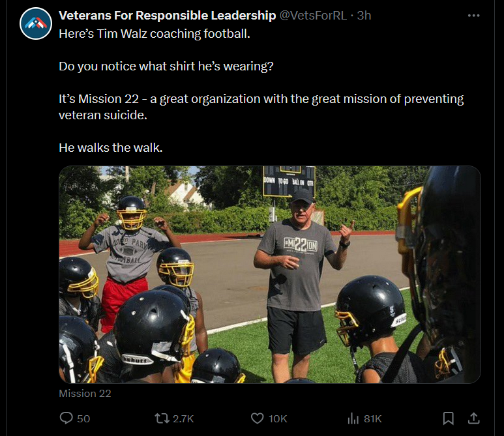Click the 81K views count
Screen dimensions: 504x436
372,418
